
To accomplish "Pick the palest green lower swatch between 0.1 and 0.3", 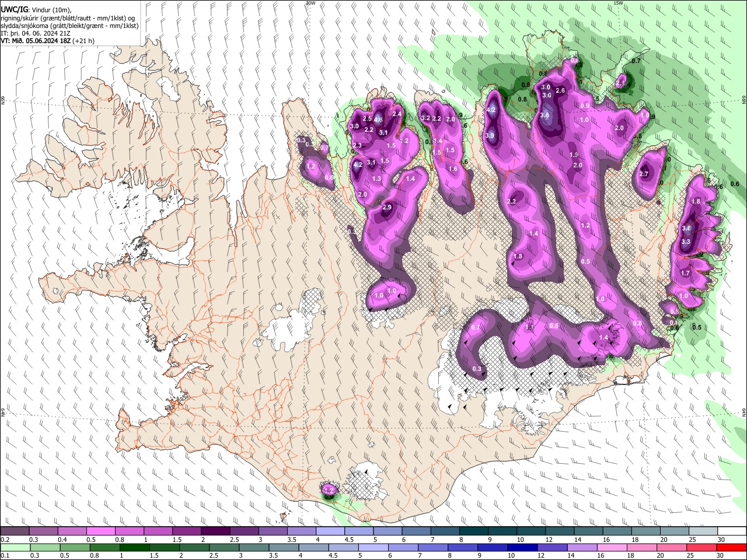I will click(15, 548).
